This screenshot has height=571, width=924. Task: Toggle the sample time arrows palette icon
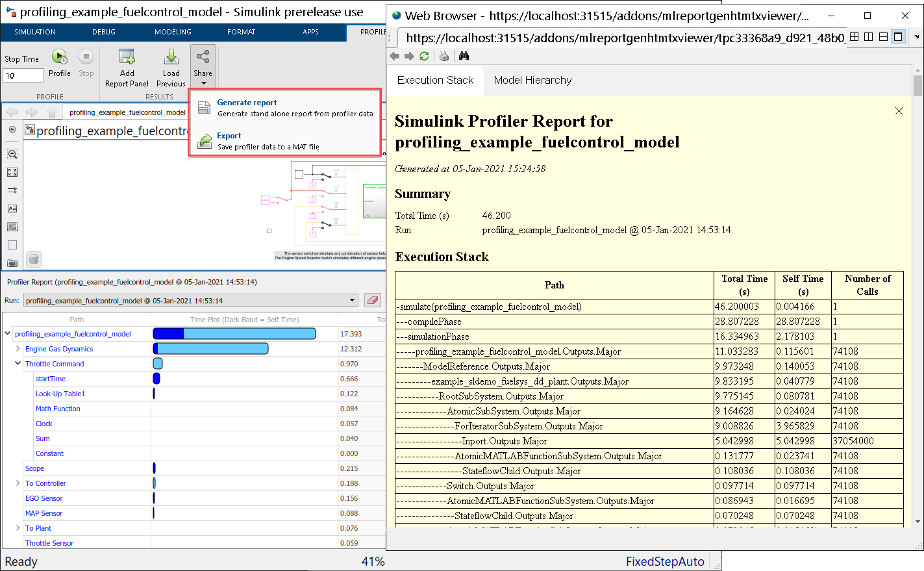[12, 190]
